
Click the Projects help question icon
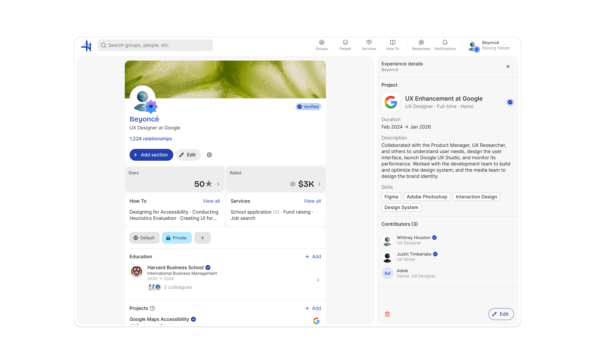152,308
